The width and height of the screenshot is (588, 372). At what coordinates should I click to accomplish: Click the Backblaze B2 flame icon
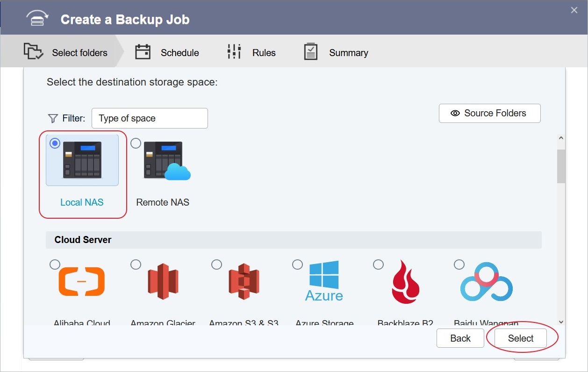tap(405, 282)
